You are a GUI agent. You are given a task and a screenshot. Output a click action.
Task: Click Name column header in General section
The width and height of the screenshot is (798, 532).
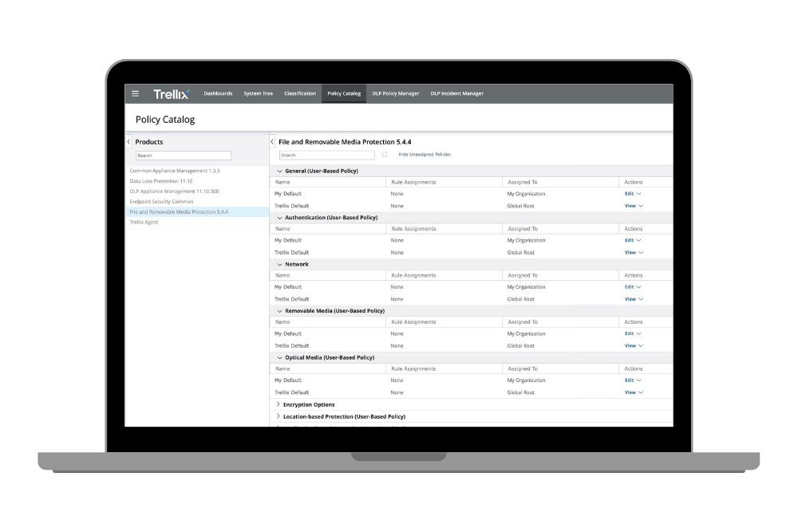282,182
